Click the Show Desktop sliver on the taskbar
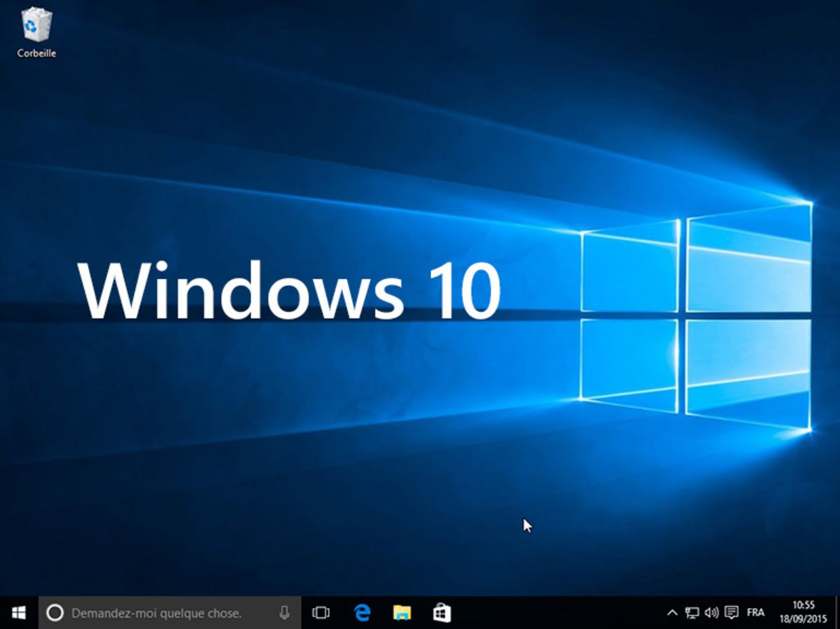This screenshot has width=840, height=629. pyautogui.click(x=836, y=613)
